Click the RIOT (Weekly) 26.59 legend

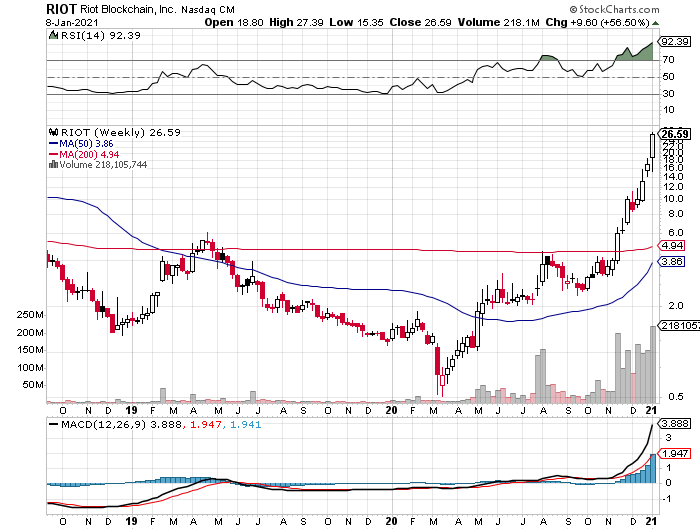tap(121, 132)
